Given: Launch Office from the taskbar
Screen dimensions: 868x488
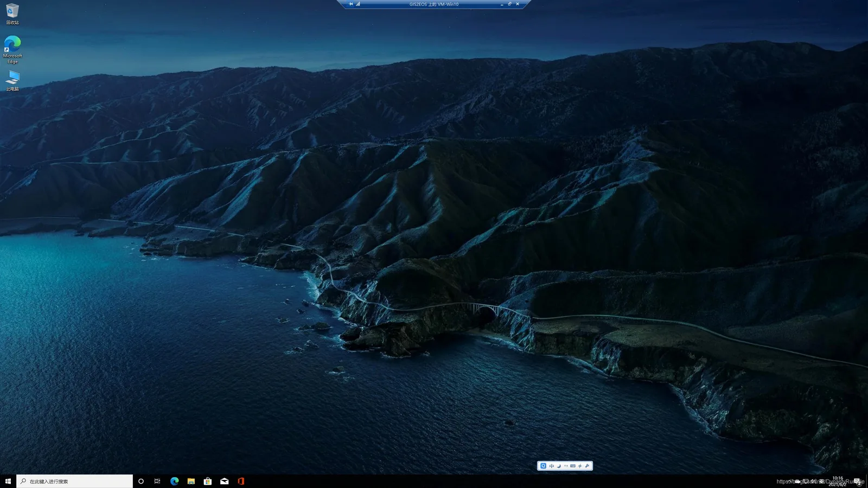Looking at the screenshot, I should pyautogui.click(x=241, y=481).
